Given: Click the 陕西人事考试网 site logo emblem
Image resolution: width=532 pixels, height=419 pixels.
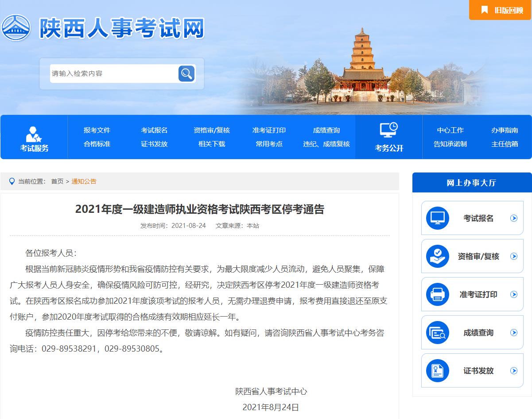Looking at the screenshot, I should tap(16, 27).
